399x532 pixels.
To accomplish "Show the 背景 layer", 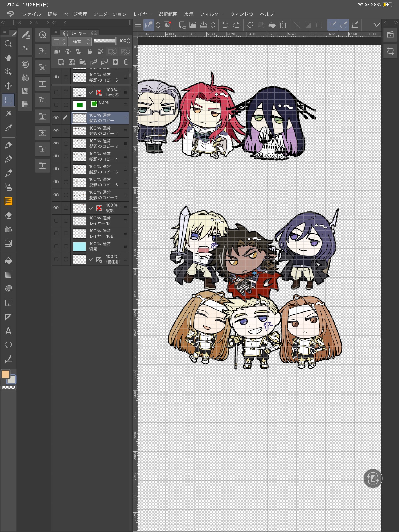I will [x=56, y=246].
